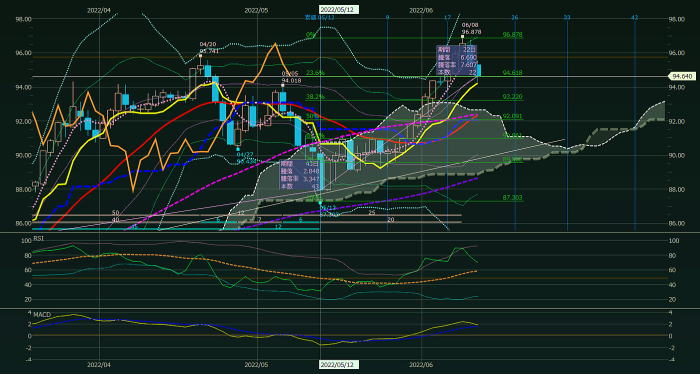
Task: Click MACD level -4 on right axis
Action: click(x=672, y=360)
